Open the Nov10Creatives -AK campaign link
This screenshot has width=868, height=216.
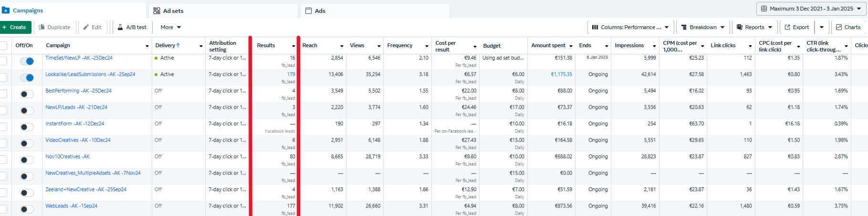(x=67, y=156)
